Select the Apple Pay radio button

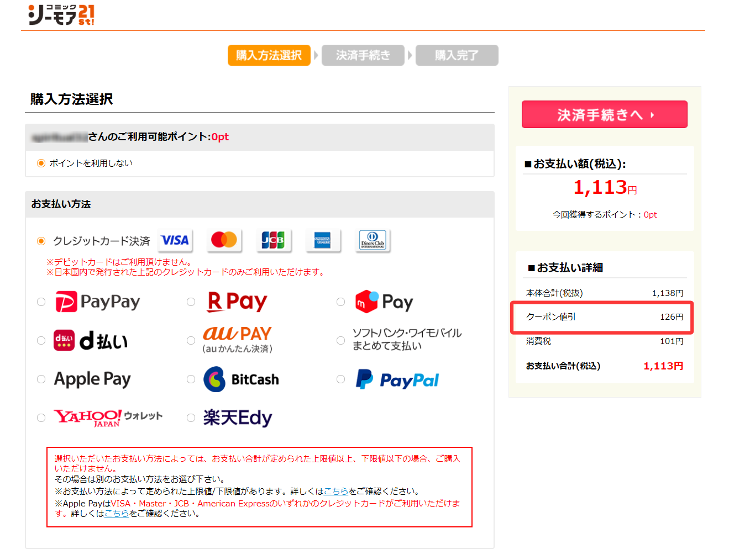[x=41, y=379]
